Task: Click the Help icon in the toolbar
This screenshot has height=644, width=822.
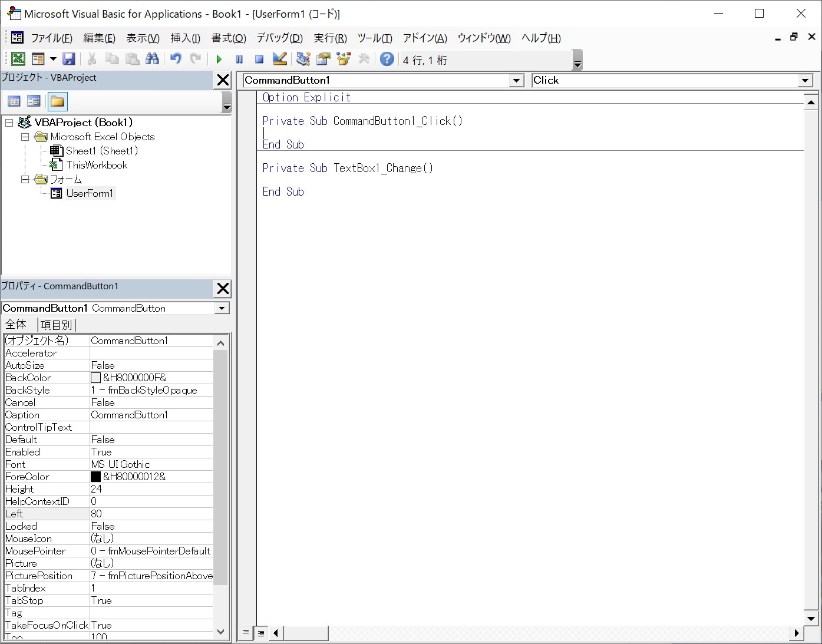Action: tap(387, 59)
